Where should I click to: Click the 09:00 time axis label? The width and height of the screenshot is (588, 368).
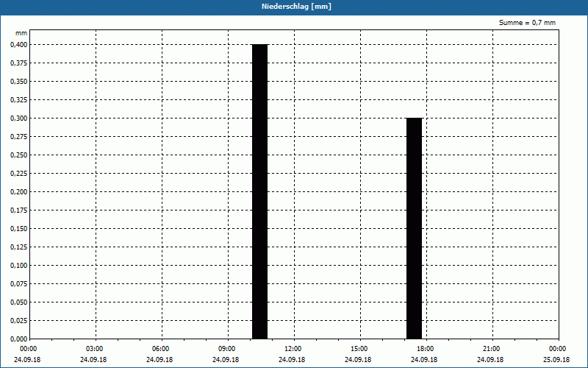pos(227,349)
